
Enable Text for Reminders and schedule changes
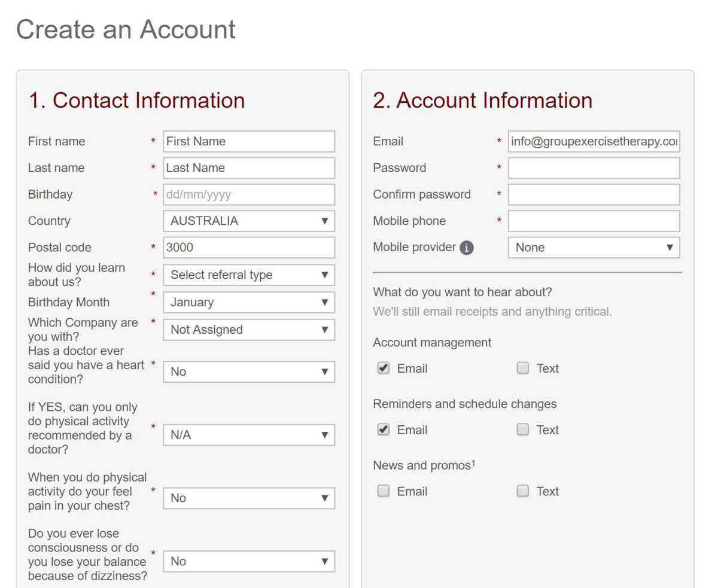coord(523,430)
